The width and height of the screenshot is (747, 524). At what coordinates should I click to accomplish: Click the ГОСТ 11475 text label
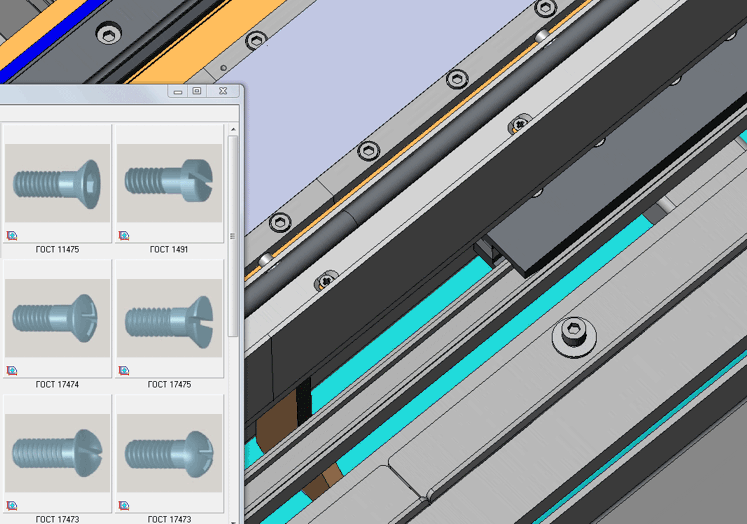(x=57, y=250)
